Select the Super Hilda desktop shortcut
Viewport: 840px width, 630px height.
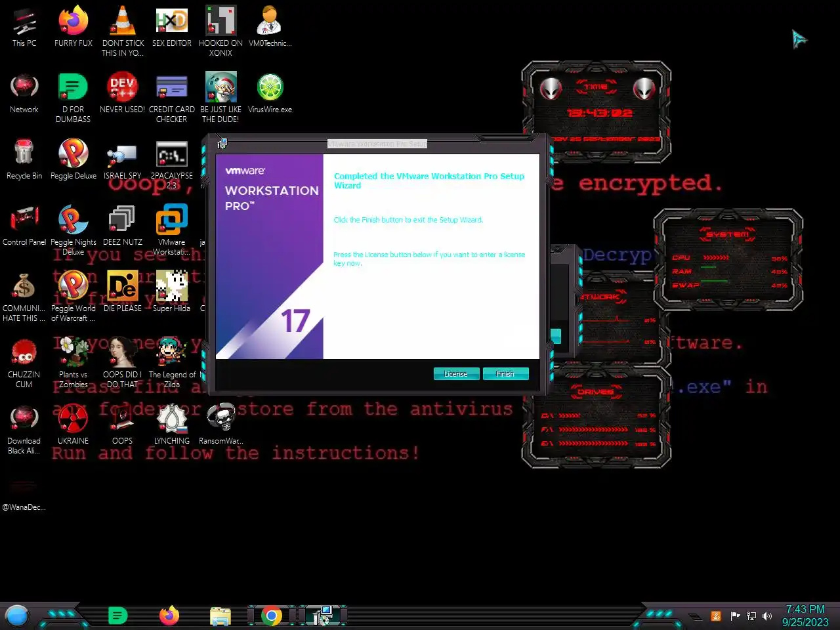tap(172, 292)
